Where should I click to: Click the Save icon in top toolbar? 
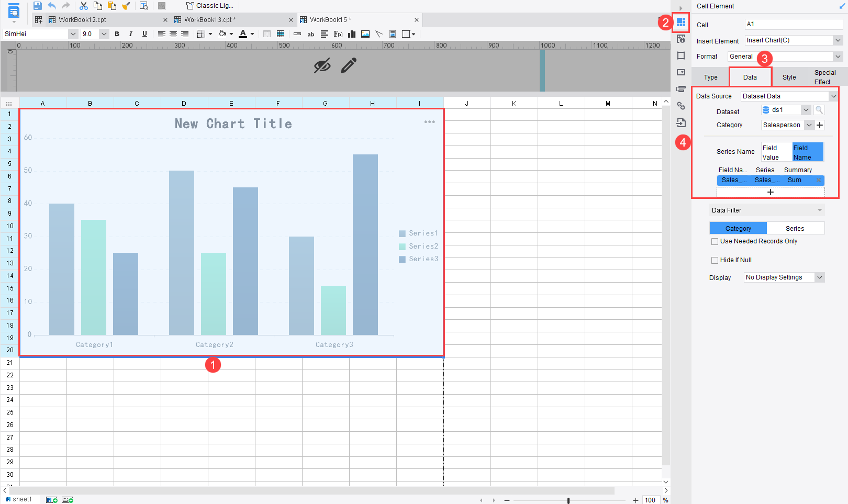coord(37,6)
